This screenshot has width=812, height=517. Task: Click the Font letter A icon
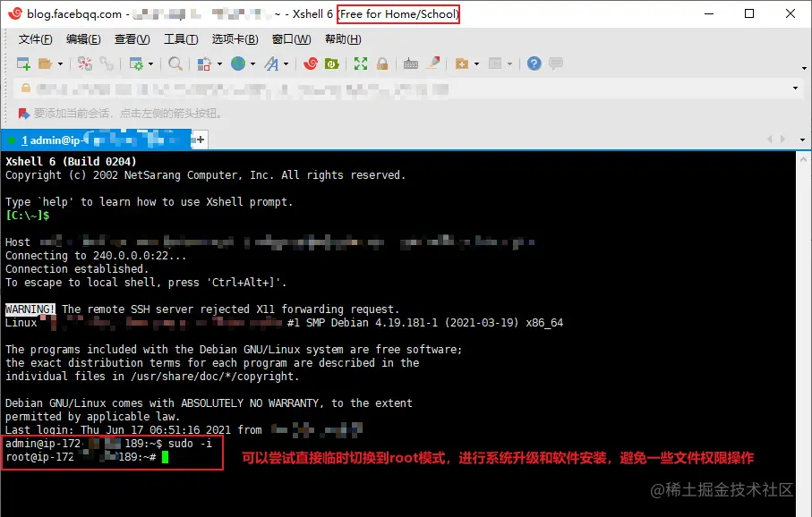[271, 64]
